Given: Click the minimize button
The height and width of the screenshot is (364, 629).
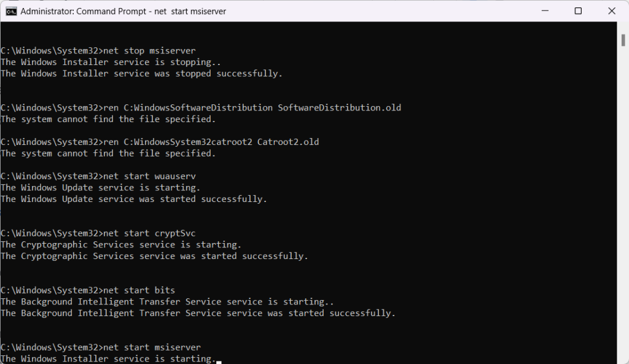Looking at the screenshot, I should [545, 10].
